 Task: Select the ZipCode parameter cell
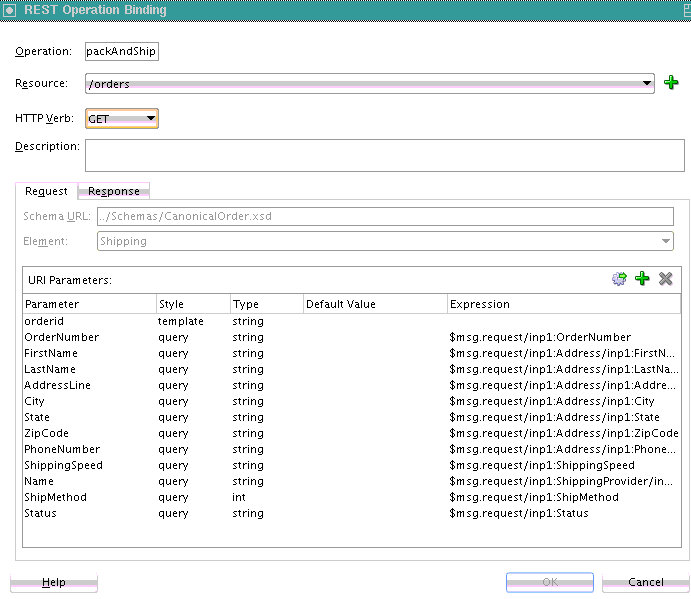point(90,433)
